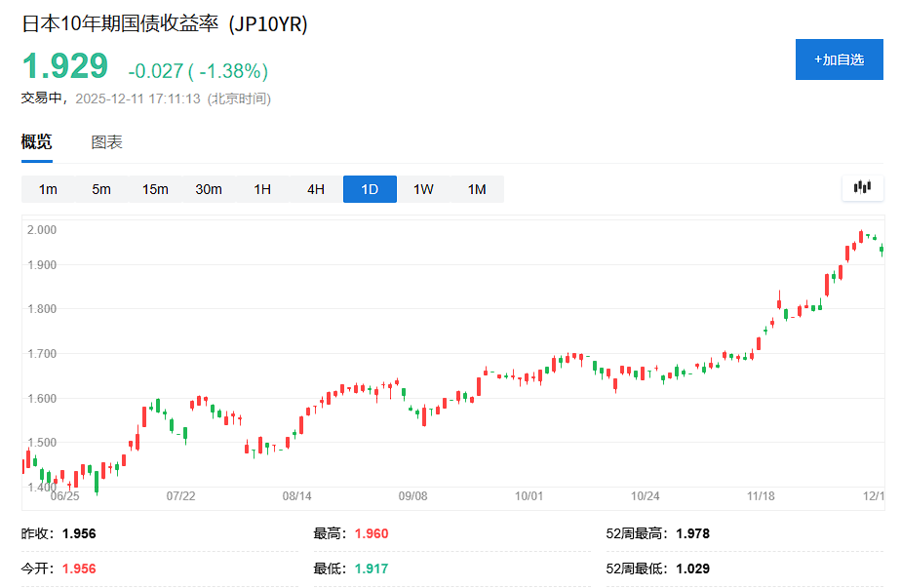Select the 4H timeframe

click(315, 189)
